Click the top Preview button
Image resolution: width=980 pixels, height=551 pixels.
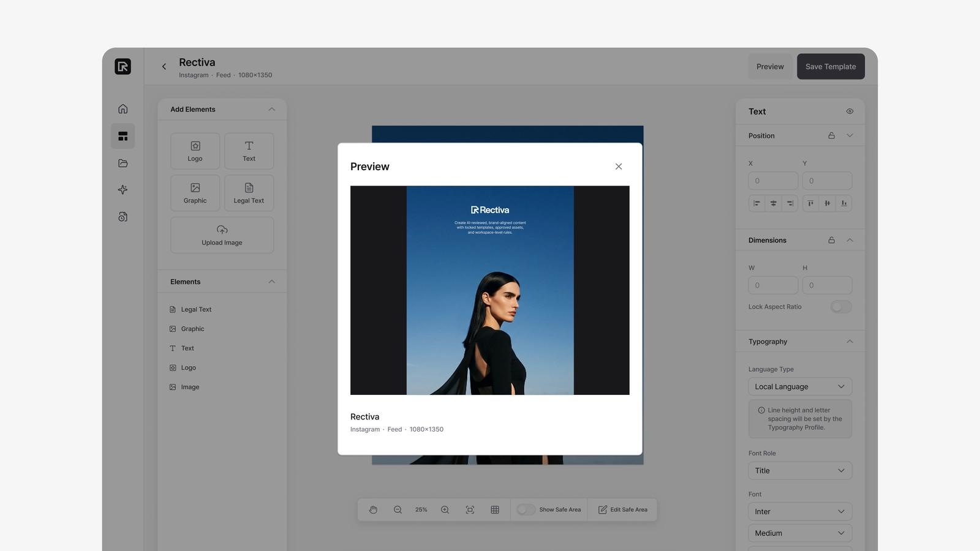click(770, 67)
